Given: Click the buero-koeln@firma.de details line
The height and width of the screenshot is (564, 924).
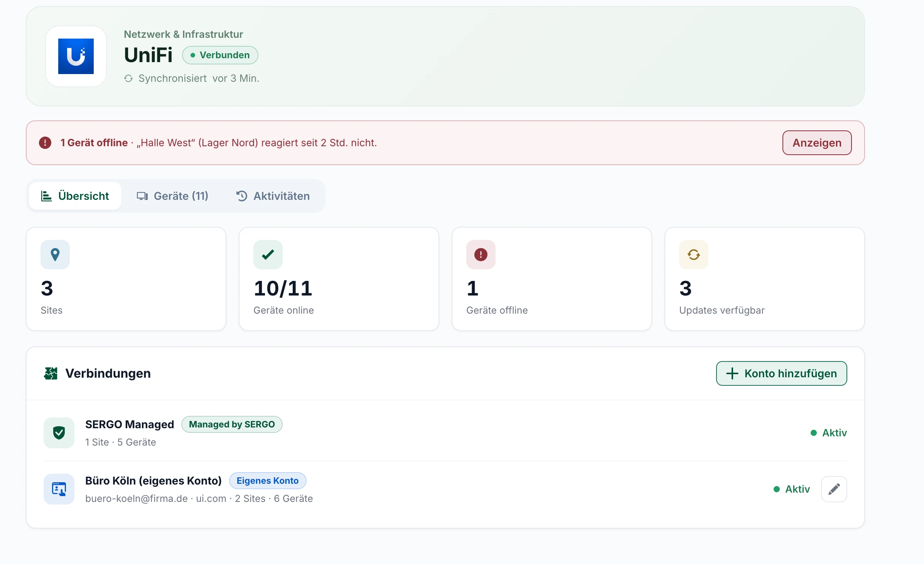Looking at the screenshot, I should pyautogui.click(x=199, y=498).
